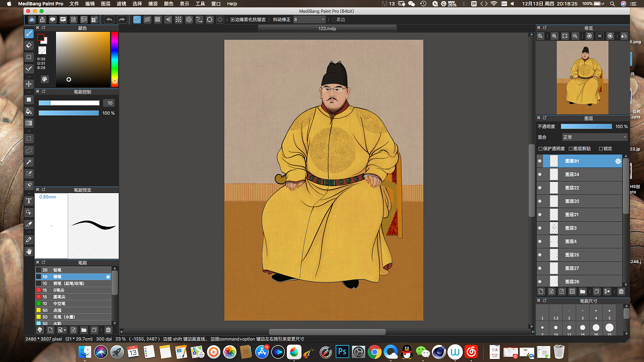The image size is (644, 362).
Task: Hide layer 图层24 with its visibility dot
Action: pyautogui.click(x=540, y=174)
